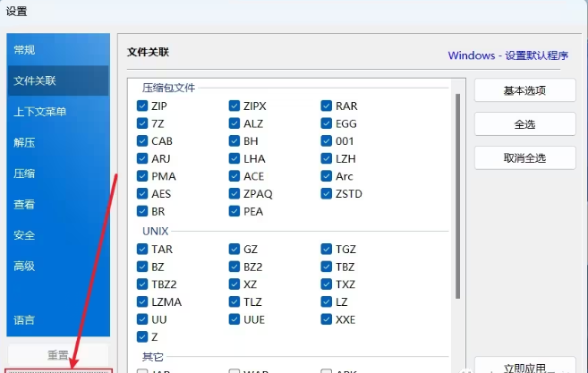Uncheck the Z checkbox
Viewport: 588px width, 373px height.
point(142,336)
